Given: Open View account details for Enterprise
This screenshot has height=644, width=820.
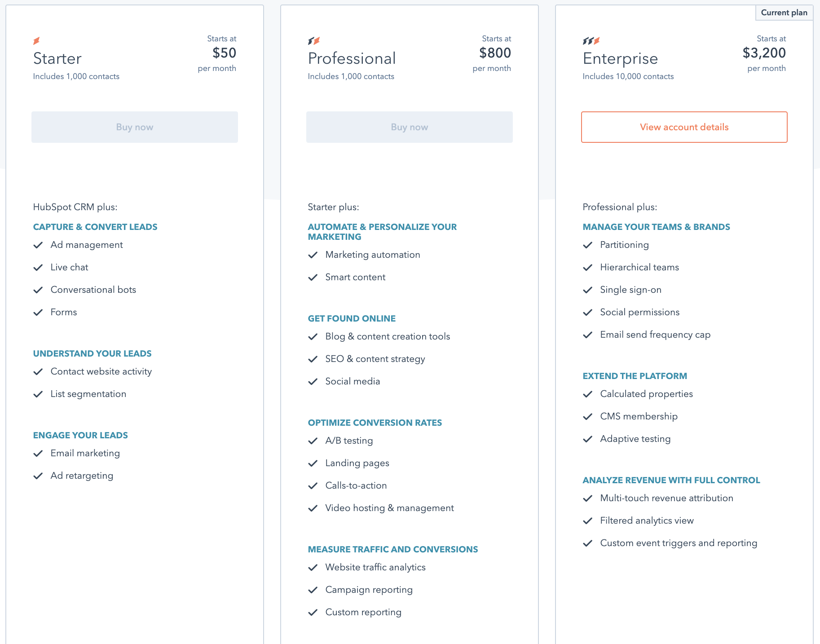Looking at the screenshot, I should coord(684,127).
